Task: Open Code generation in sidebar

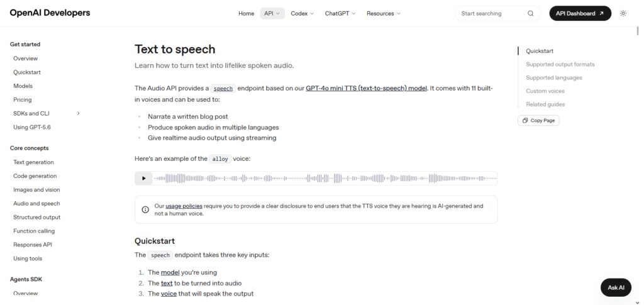Action: [35, 175]
